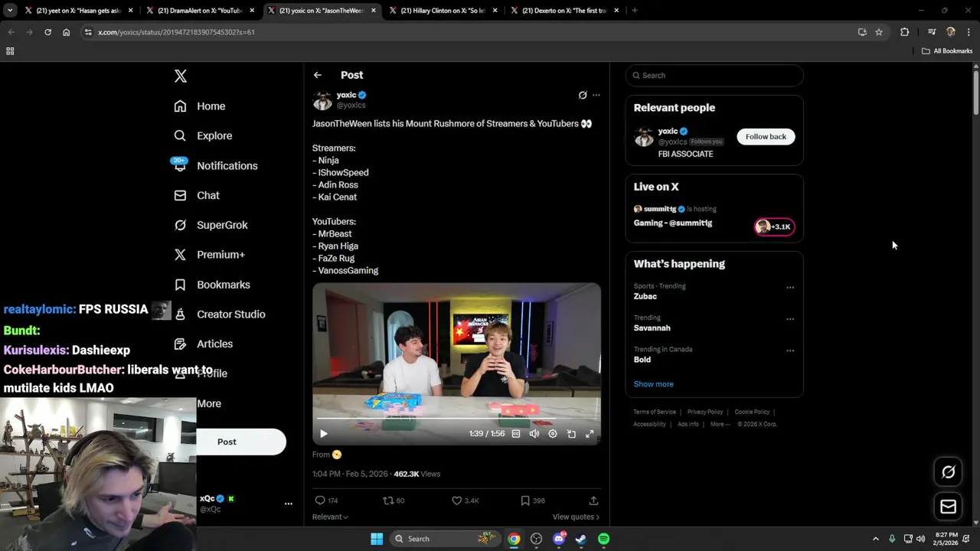Switch to the Hillary Clinton tab

[x=444, y=11]
